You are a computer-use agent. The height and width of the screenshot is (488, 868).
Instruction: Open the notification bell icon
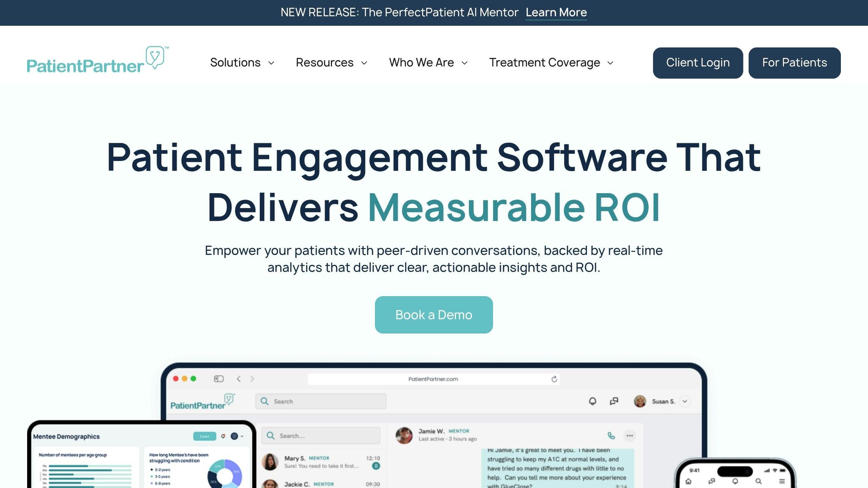pos(593,401)
